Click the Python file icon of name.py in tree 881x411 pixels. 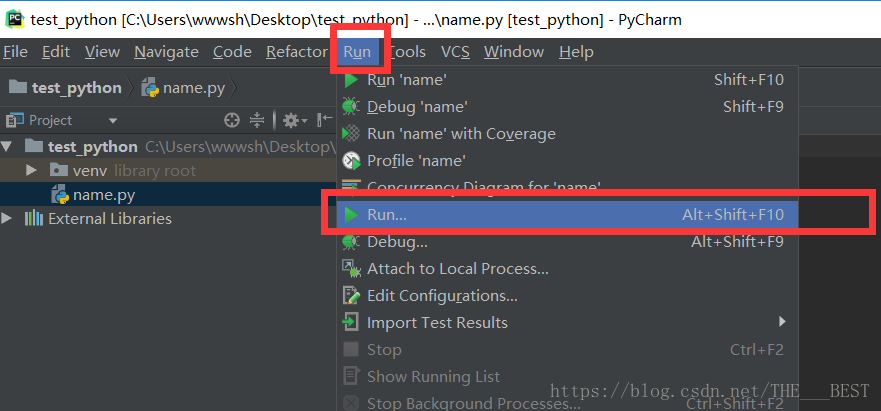pos(60,195)
